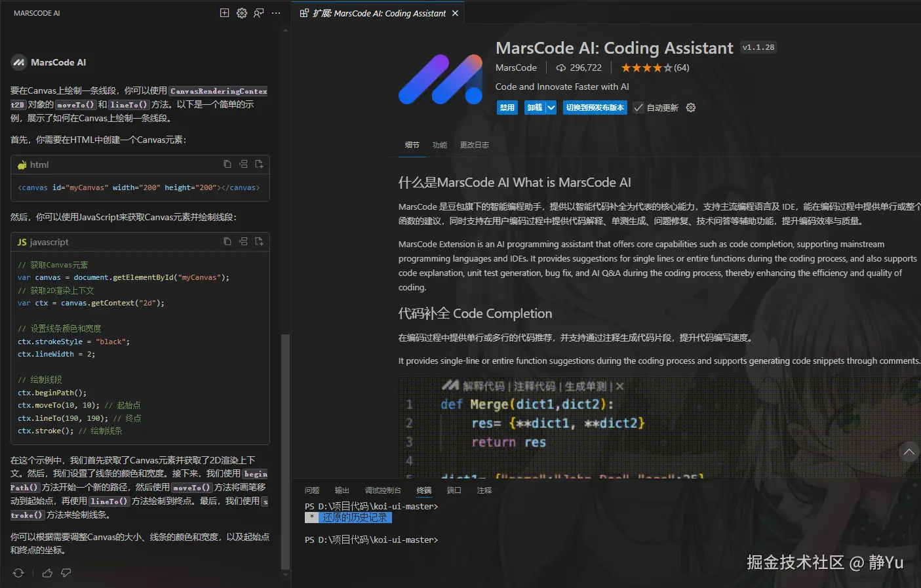The height and width of the screenshot is (588, 921).
Task: Create new file from html code block
Action: pos(259,164)
